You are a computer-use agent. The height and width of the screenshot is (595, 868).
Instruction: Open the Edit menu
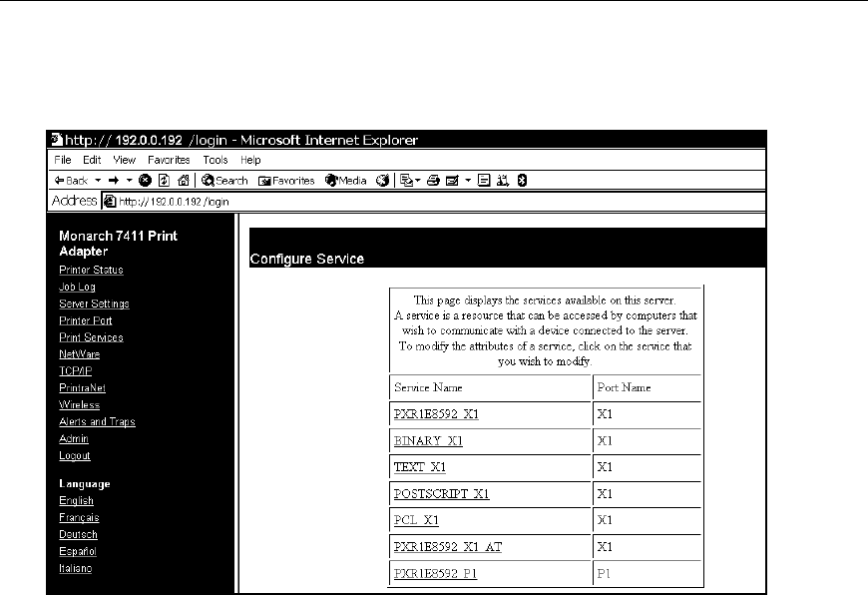[92, 160]
